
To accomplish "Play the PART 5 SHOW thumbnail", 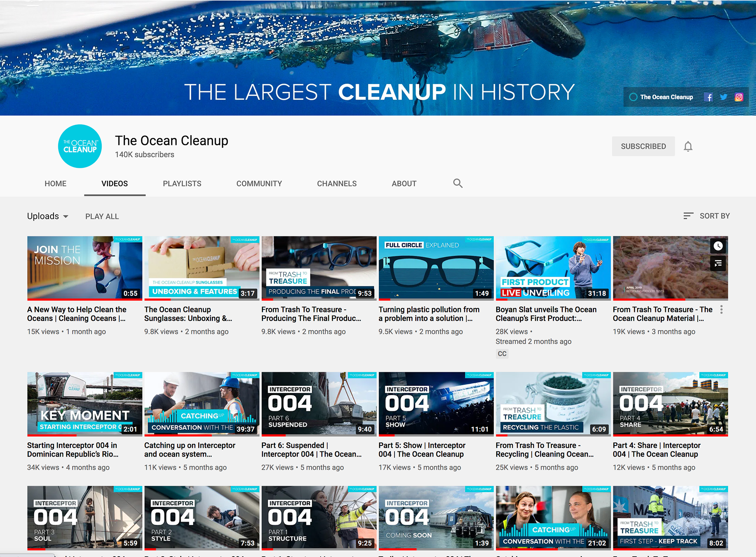I will [x=436, y=404].
